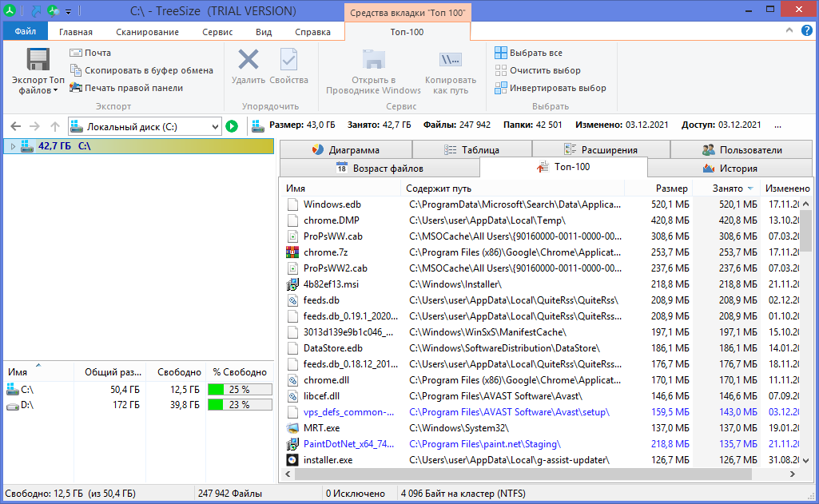
Task: Go back with the left arrow navigation icon
Action: pyautogui.click(x=16, y=126)
